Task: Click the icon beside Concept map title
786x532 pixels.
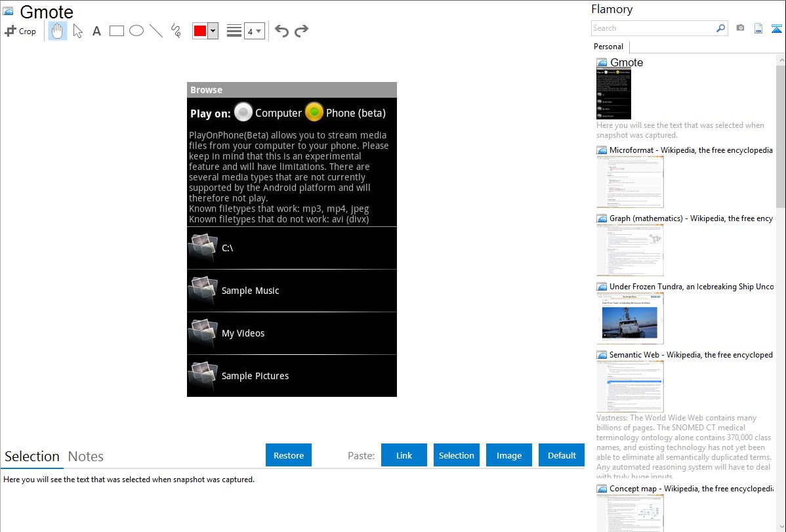Action: click(x=602, y=489)
